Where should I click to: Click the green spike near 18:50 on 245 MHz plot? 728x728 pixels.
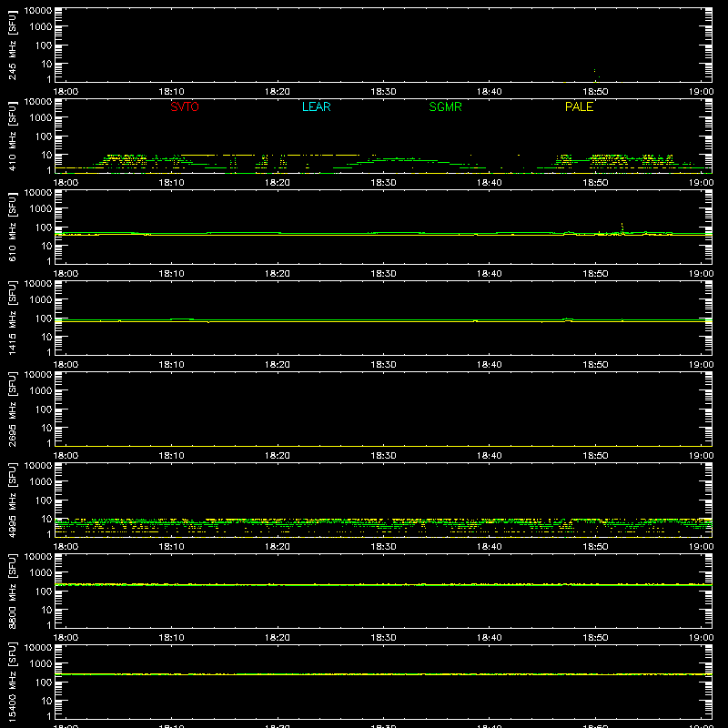click(595, 71)
